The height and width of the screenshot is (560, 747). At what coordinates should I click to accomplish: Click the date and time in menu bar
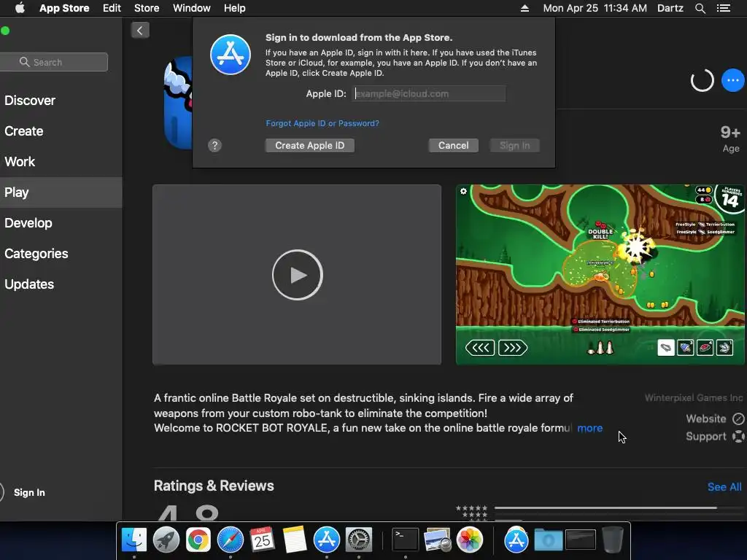pos(595,8)
